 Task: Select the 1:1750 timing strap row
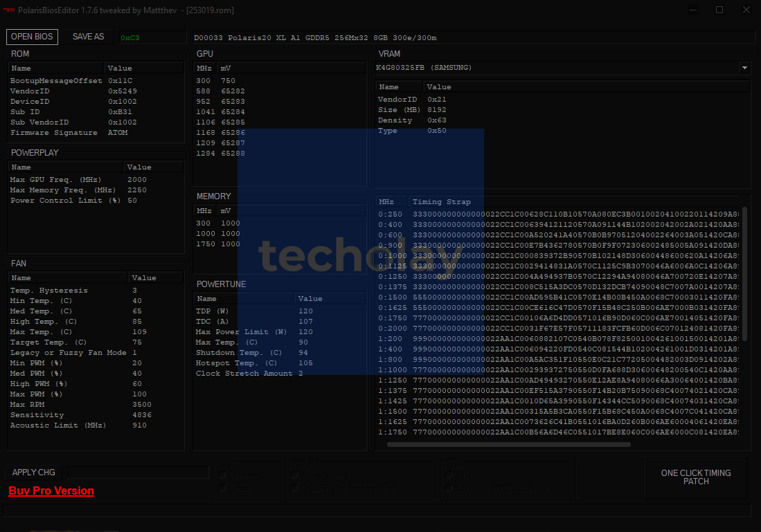(558, 432)
